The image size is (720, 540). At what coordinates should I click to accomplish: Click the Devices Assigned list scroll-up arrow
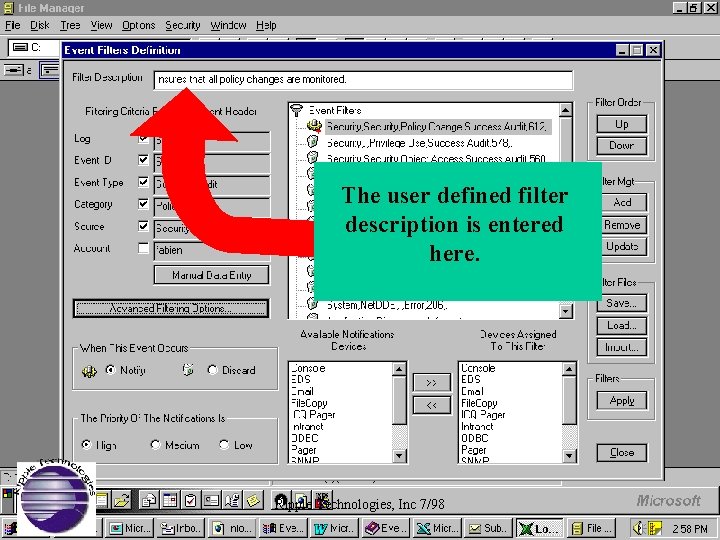click(x=569, y=369)
